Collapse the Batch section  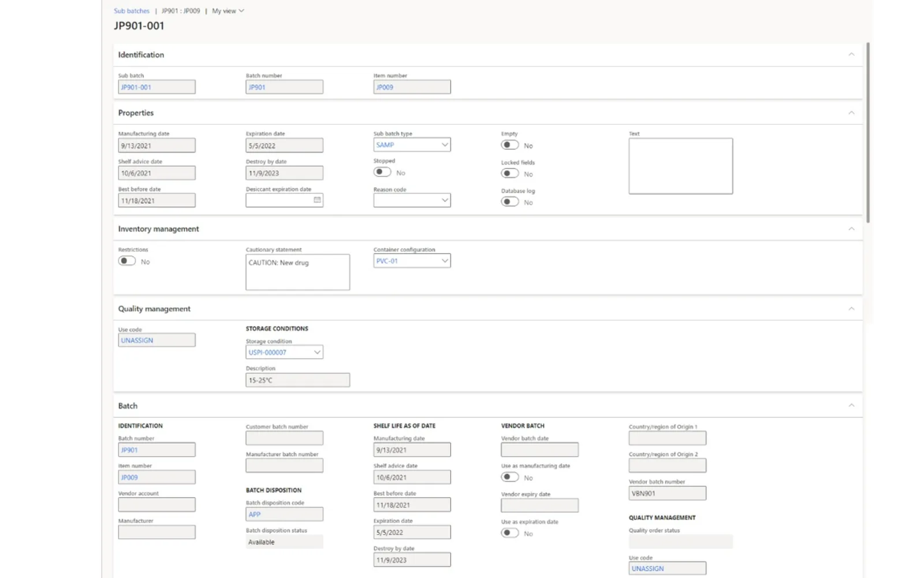pyautogui.click(x=851, y=405)
